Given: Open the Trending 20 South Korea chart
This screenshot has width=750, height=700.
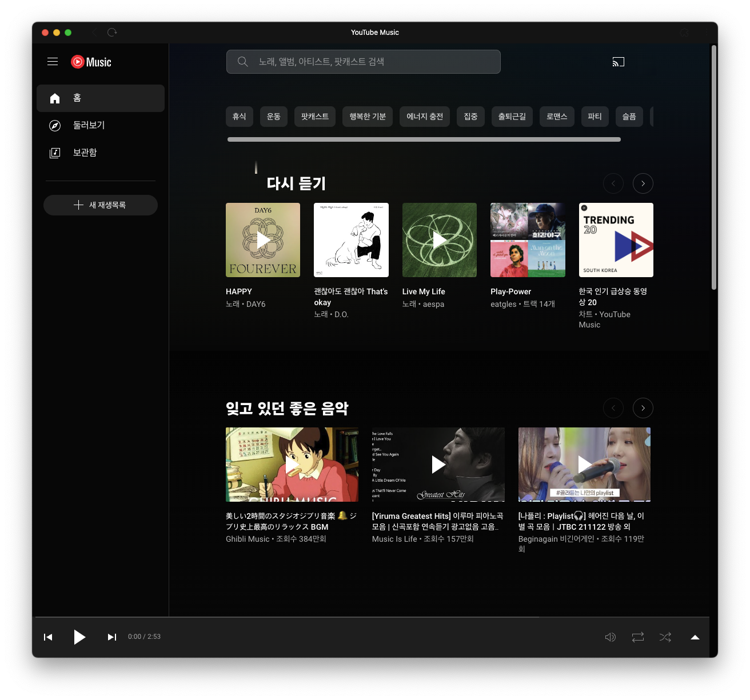Looking at the screenshot, I should 616,240.
